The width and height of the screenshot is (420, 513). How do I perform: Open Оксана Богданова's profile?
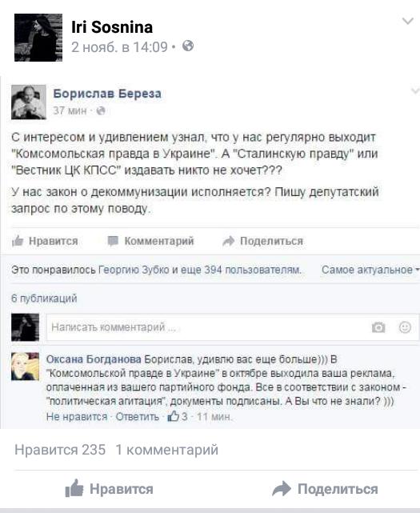click(x=94, y=359)
